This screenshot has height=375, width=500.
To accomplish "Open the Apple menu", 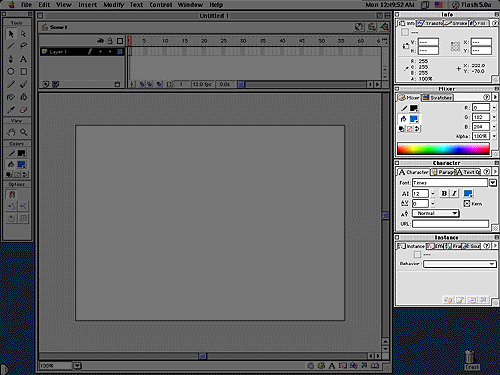I will click(12, 5).
